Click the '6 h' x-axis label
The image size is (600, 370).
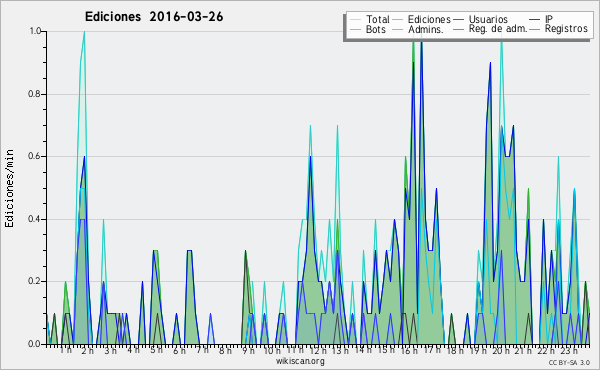(x=179, y=350)
